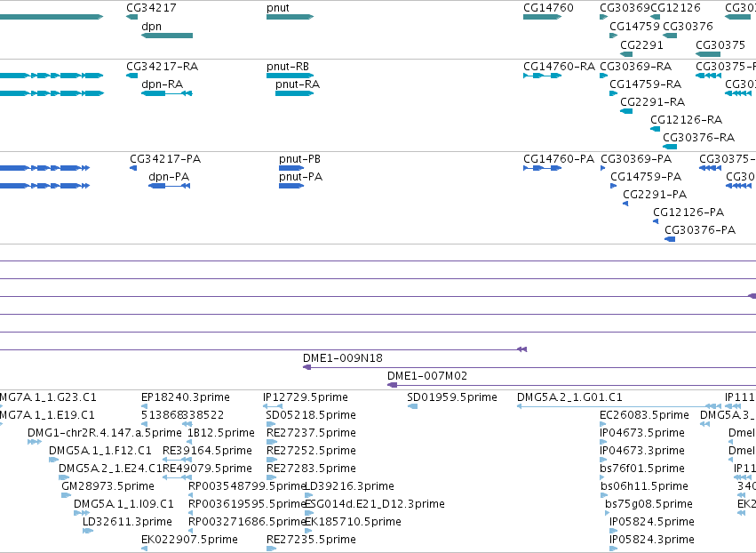Click the EP18240.3prime EST label
This screenshot has width=756, height=553.
coord(186,397)
